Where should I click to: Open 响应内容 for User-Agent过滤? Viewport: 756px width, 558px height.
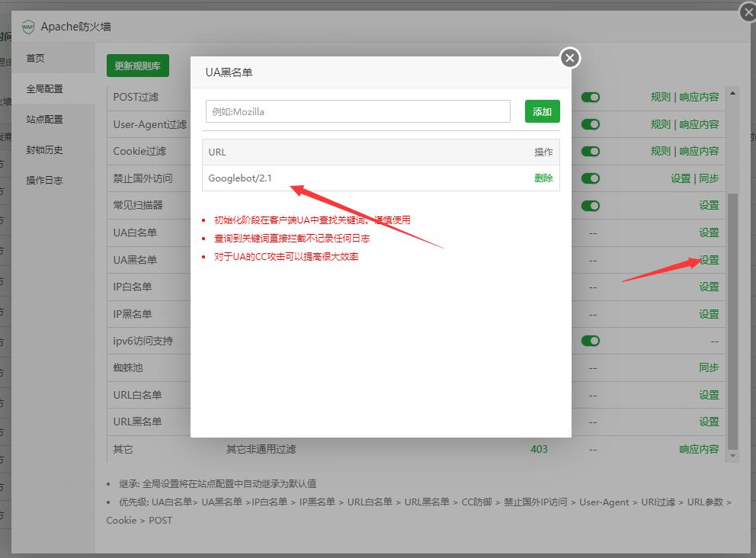(699, 124)
